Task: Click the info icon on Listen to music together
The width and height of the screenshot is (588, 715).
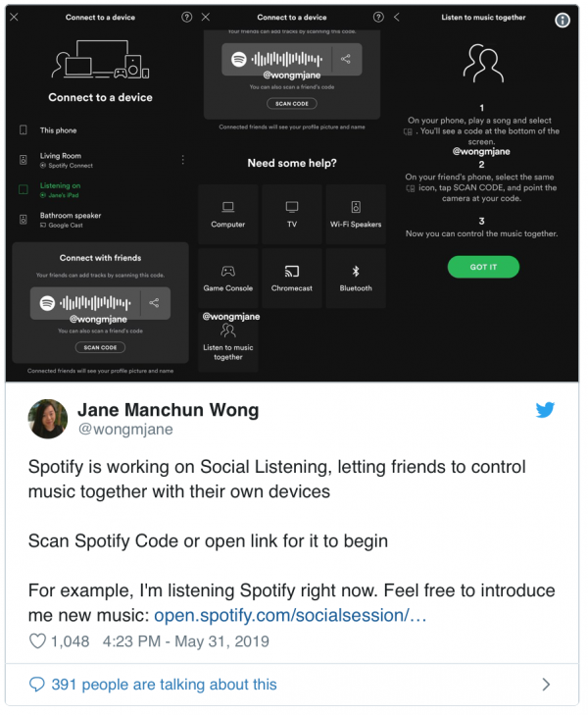Action: pyautogui.click(x=563, y=20)
